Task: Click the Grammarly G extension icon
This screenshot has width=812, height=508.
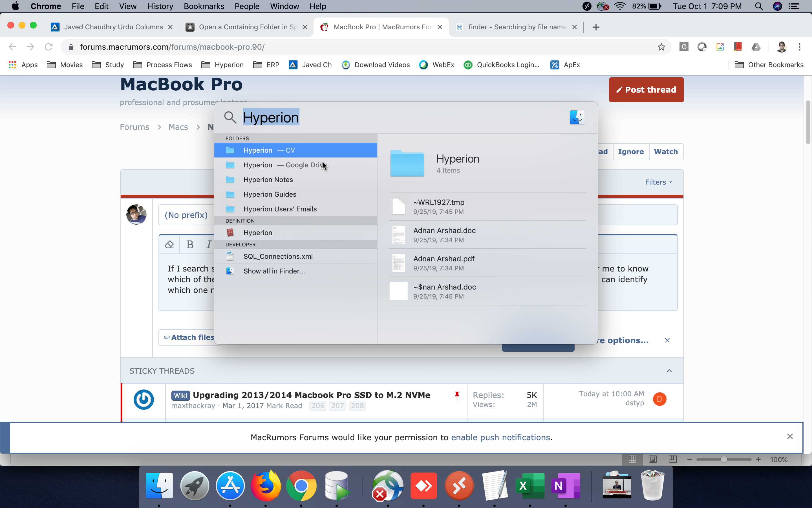Action: click(684, 47)
